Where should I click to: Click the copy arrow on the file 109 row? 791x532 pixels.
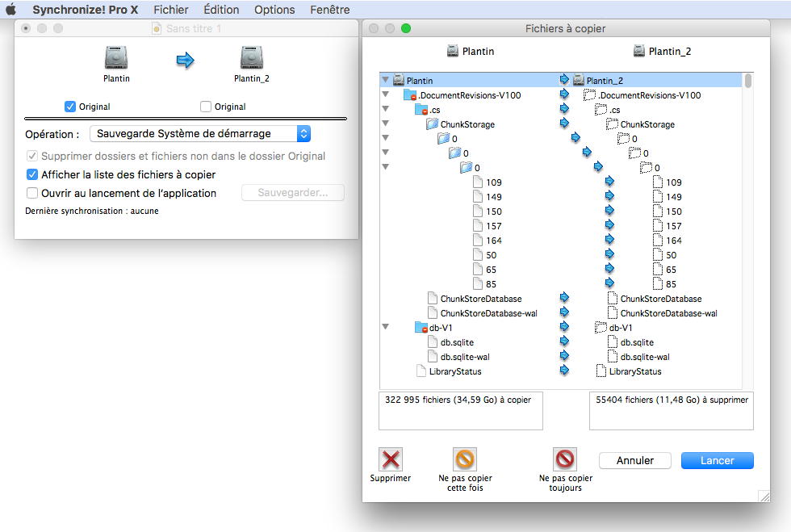[x=610, y=181]
